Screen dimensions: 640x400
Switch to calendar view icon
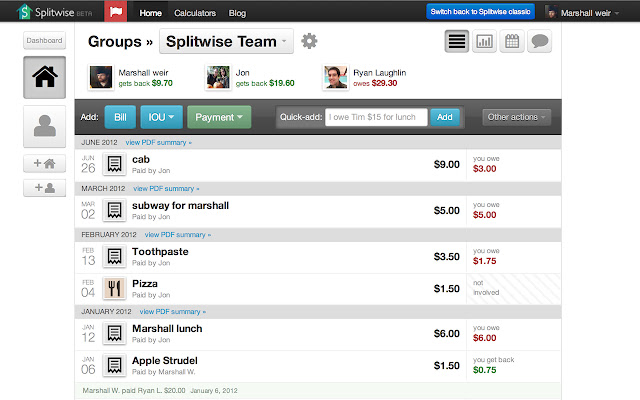click(x=511, y=42)
